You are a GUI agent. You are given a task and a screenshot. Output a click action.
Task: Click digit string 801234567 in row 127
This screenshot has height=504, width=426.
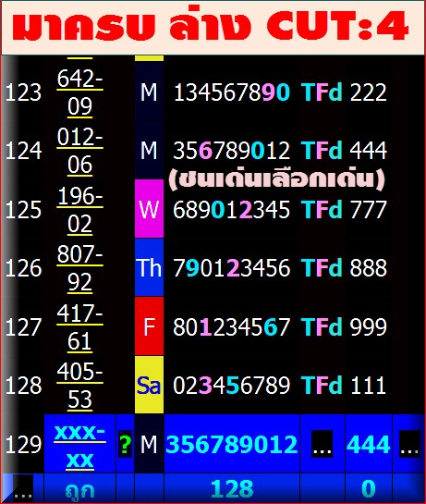point(232,326)
